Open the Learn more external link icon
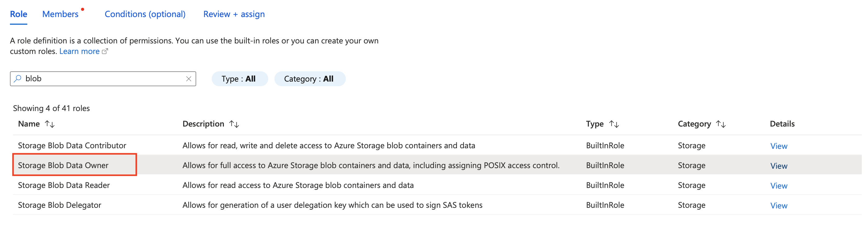This screenshot has height=232, width=868. 105,51
